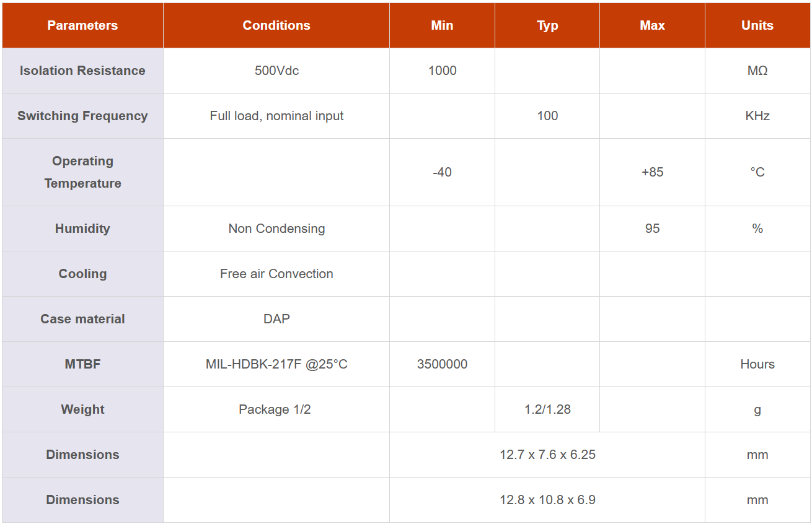Click the Conditions column header
Image resolution: width=812 pixels, height=524 pixels.
pos(276,25)
